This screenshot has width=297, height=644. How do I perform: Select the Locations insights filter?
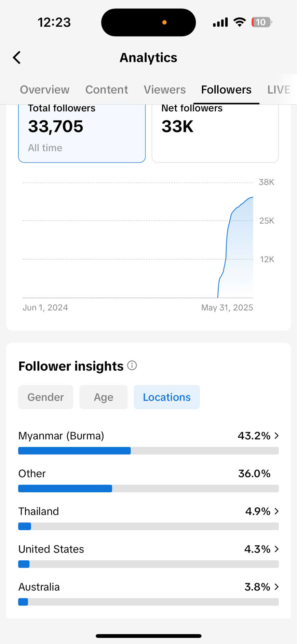click(167, 397)
